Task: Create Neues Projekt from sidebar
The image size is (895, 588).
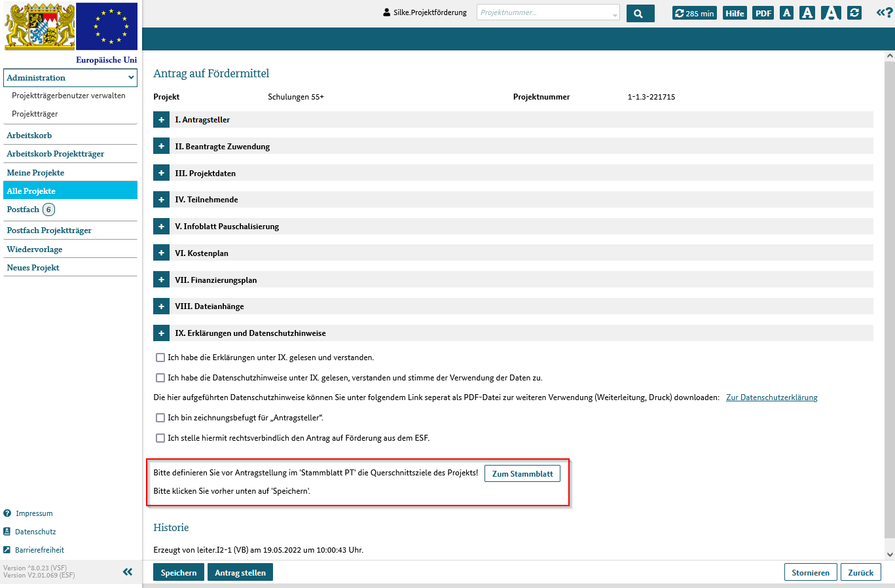Action: coord(33,268)
